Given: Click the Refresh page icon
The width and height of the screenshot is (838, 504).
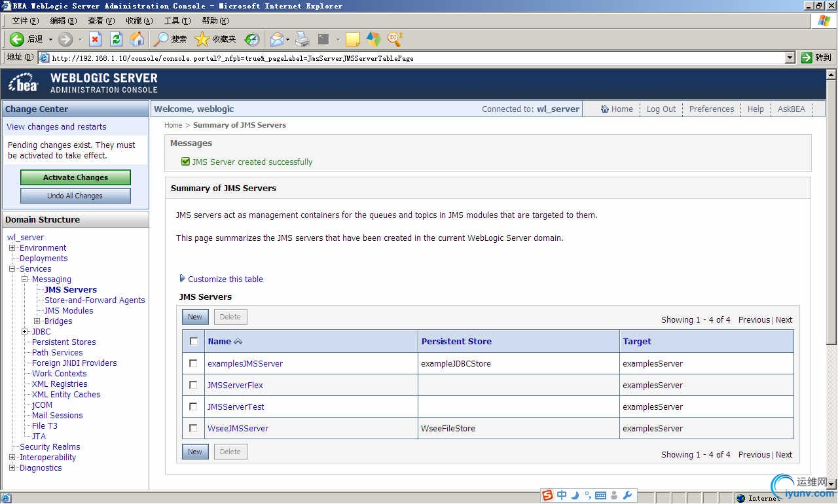Looking at the screenshot, I should (116, 39).
